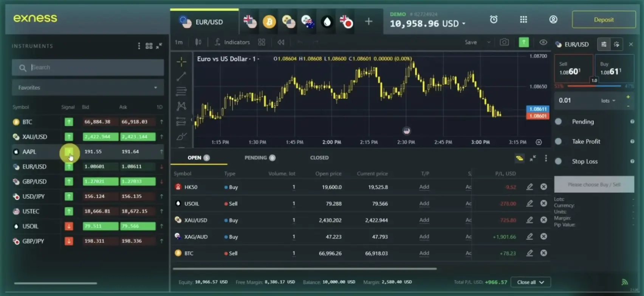Image resolution: width=644 pixels, height=296 pixels.
Task: Switch to the OPEN positions tab
Action: [x=198, y=158]
